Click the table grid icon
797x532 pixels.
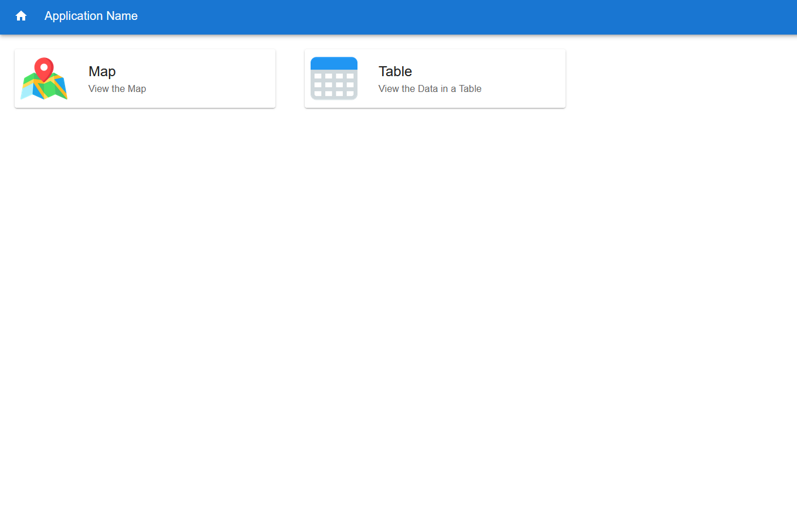(x=334, y=79)
